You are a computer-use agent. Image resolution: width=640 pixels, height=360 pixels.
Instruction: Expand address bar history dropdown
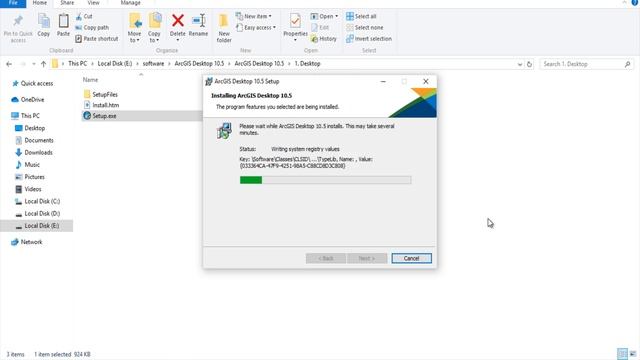click(x=520, y=64)
